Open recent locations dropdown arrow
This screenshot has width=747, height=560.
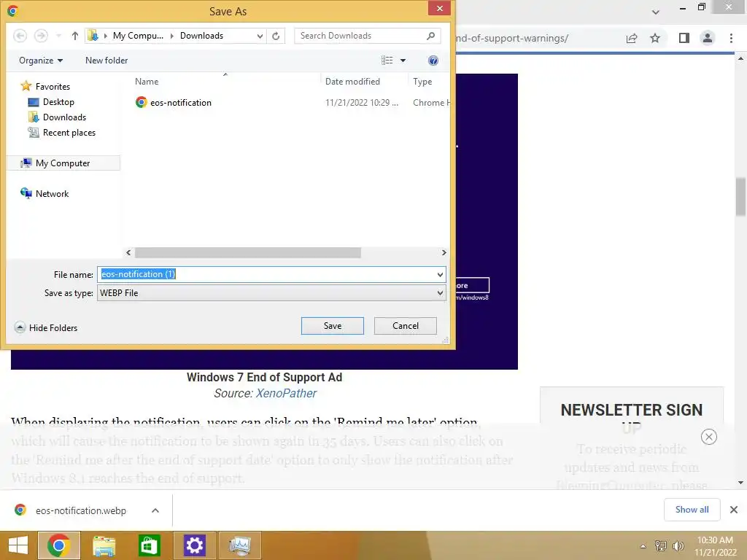[x=58, y=36]
